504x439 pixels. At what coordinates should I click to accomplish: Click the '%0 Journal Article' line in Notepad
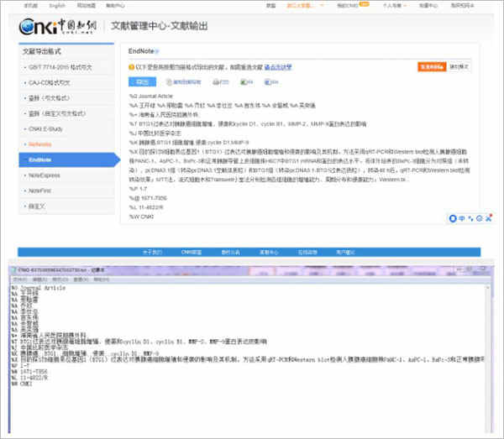(x=39, y=288)
